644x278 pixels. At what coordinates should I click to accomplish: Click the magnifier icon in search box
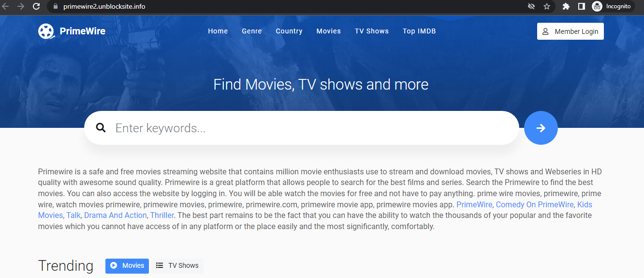coord(101,128)
